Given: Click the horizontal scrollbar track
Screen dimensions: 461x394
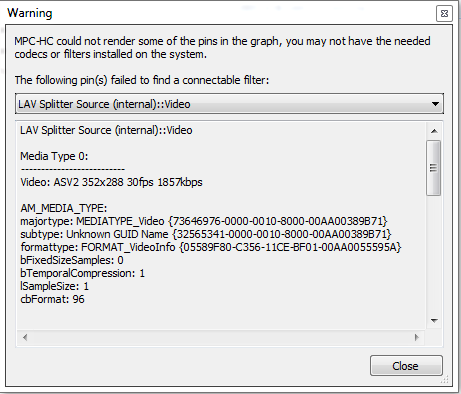Looking at the screenshot, I should (x=221, y=337).
